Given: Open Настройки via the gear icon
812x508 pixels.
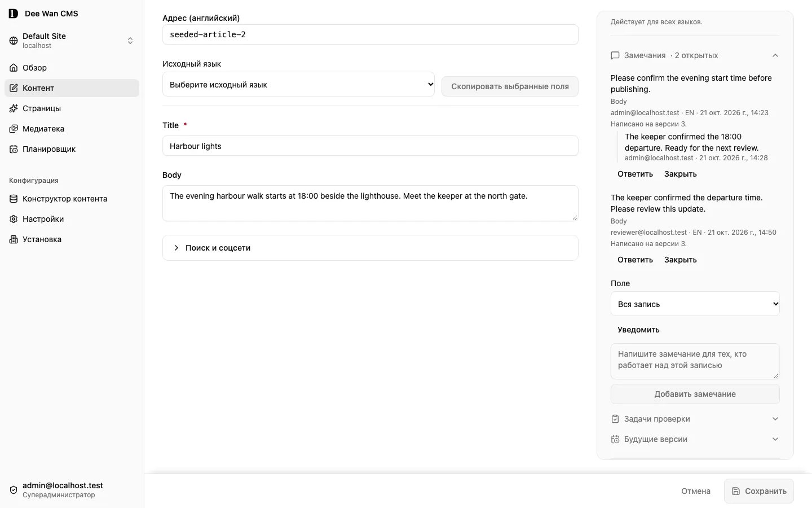Looking at the screenshot, I should pyautogui.click(x=14, y=219).
